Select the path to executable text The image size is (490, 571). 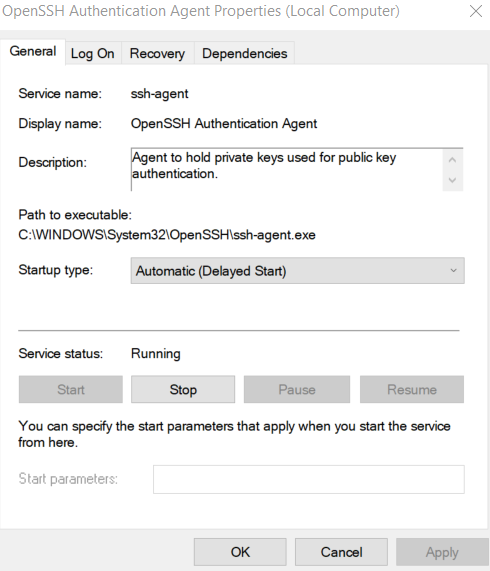(x=167, y=235)
